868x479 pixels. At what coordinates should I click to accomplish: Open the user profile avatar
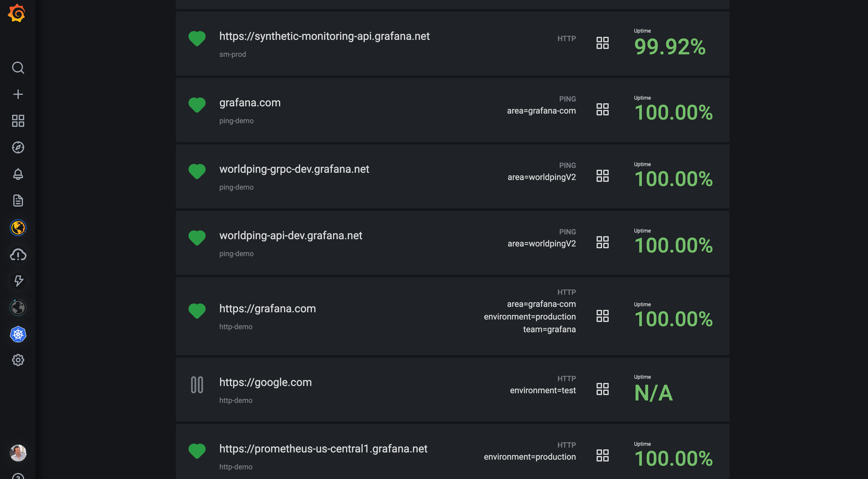(18, 453)
